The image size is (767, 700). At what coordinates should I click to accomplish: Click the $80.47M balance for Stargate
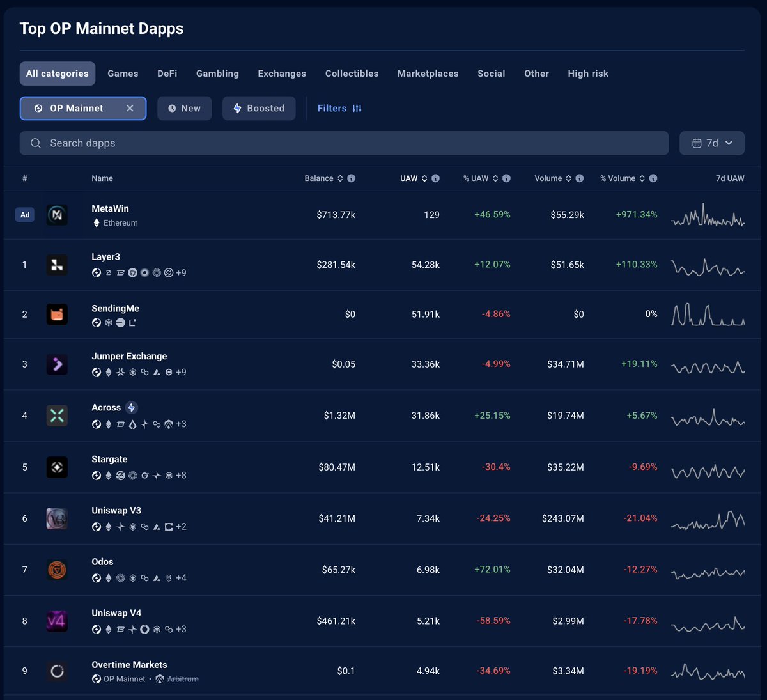[337, 467]
